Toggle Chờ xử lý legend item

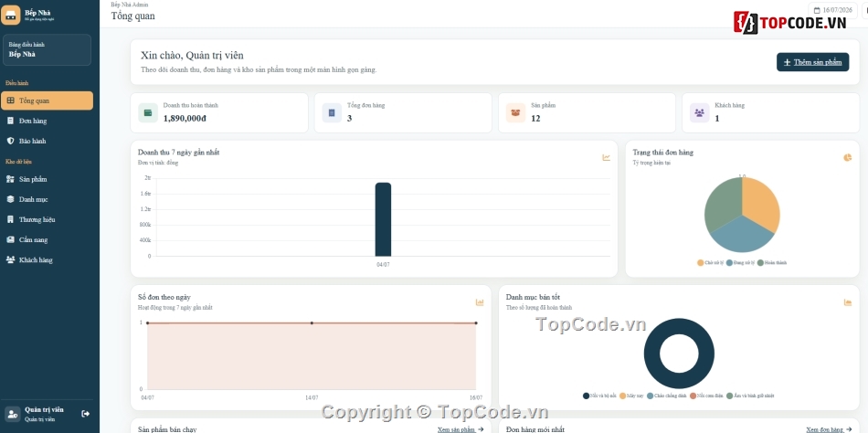point(711,263)
